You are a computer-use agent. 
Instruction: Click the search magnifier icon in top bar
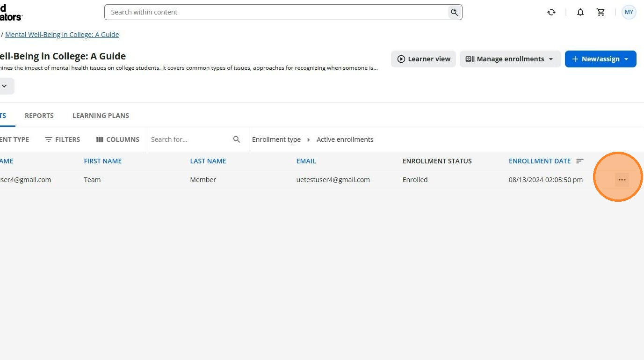pos(454,12)
